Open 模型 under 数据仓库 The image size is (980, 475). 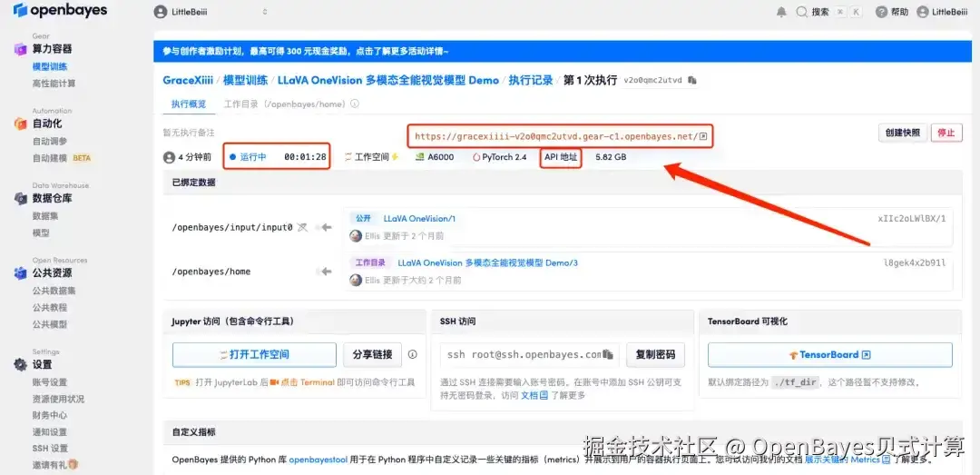(41, 233)
